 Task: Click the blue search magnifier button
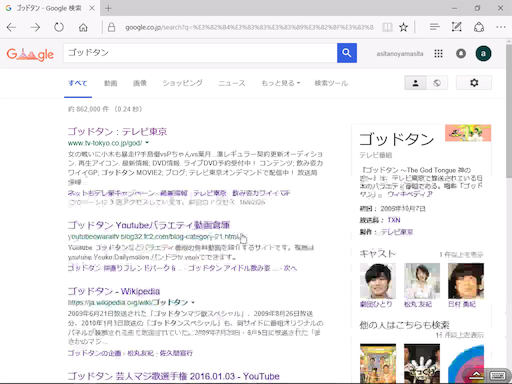tap(347, 53)
